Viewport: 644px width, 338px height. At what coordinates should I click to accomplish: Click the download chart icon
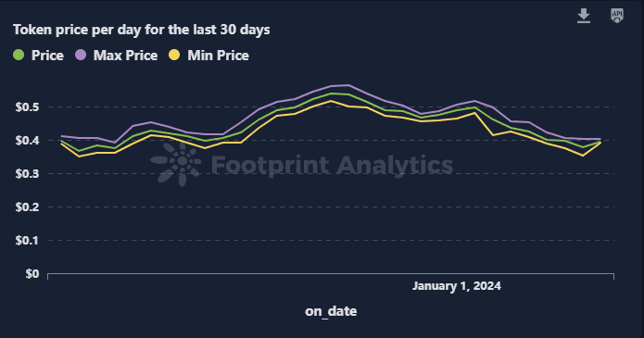(584, 16)
